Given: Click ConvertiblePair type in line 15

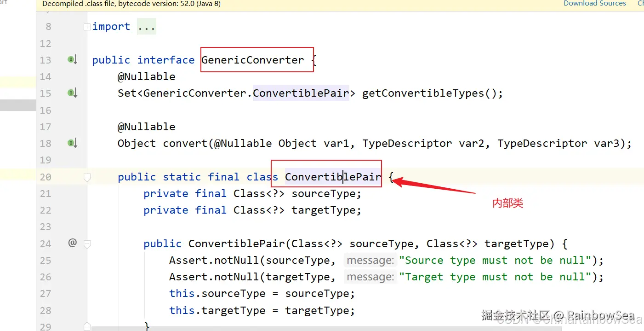Looking at the screenshot, I should (301, 93).
